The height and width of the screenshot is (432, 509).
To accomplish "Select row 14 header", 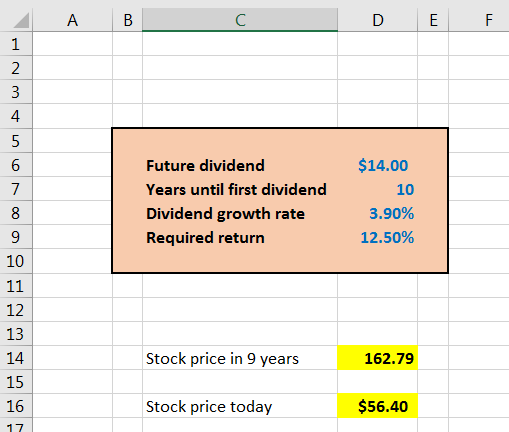I will [16, 358].
